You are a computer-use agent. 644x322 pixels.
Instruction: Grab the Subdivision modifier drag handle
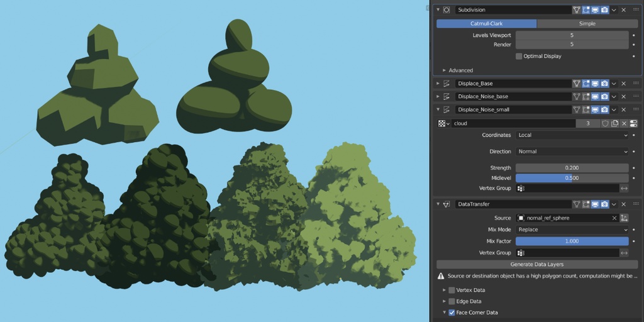(635, 10)
